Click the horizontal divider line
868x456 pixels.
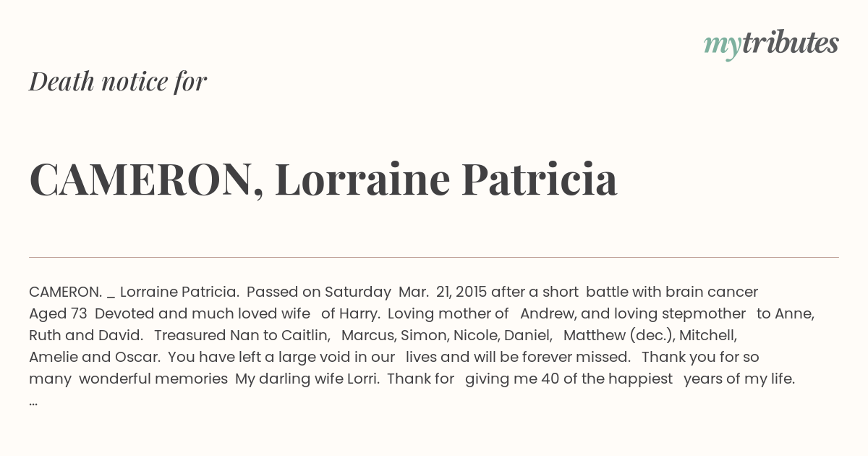click(434, 257)
